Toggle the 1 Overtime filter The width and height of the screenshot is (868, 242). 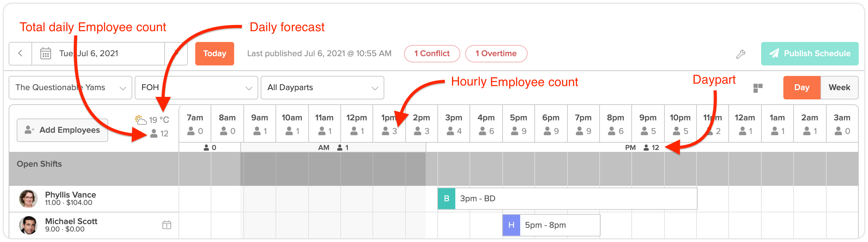[x=496, y=53]
